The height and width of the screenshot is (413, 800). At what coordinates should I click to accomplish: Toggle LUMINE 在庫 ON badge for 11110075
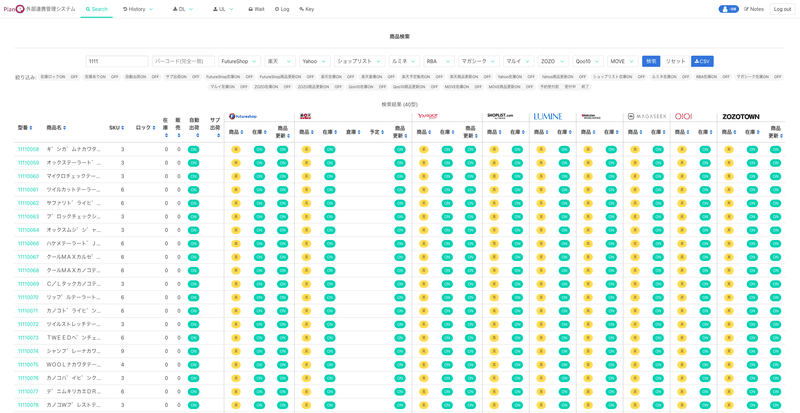pyautogui.click(x=564, y=365)
